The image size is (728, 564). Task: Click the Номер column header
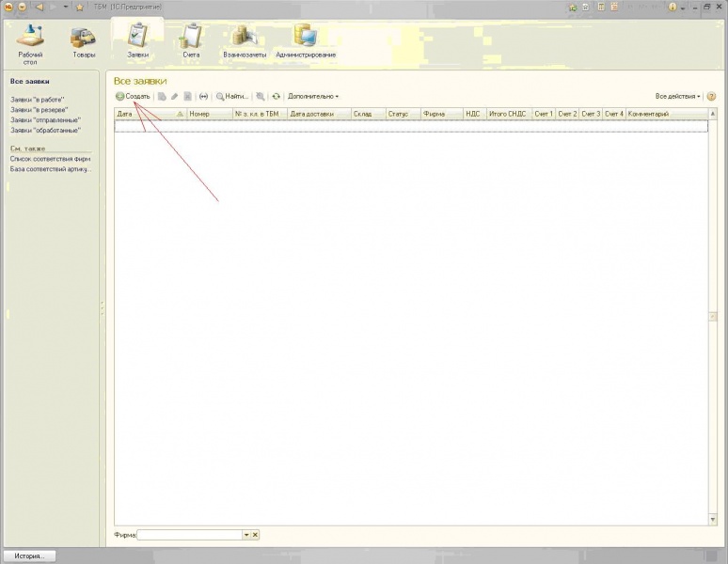pyautogui.click(x=210, y=114)
